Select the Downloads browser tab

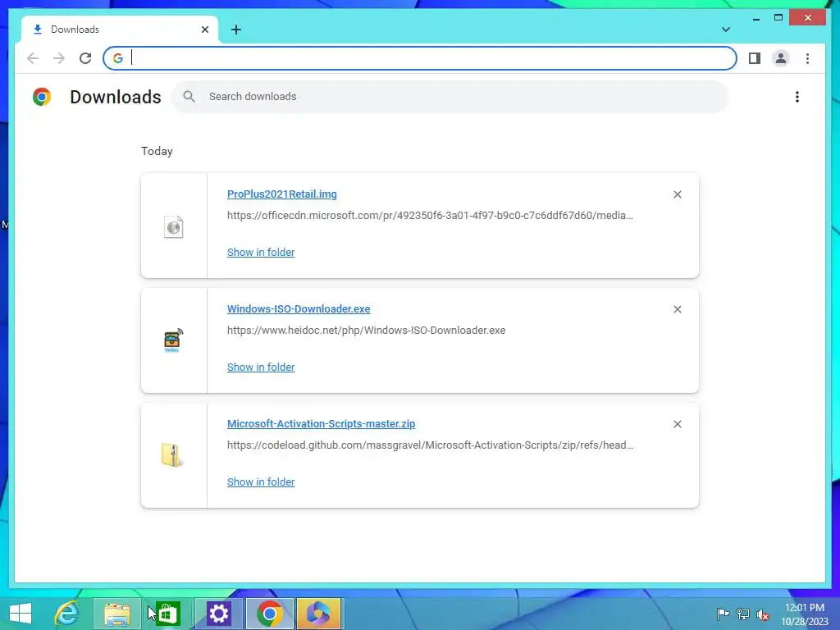coord(120,30)
